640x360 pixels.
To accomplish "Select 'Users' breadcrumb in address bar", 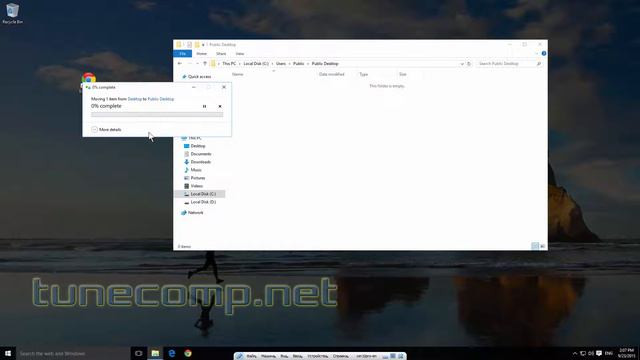I will coord(281,64).
